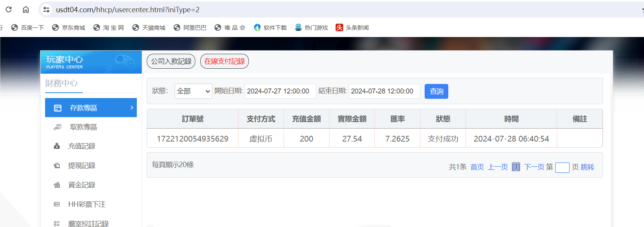The image size is (644, 227).
Task: Open the 存款專區 sidebar item
Action: click(x=91, y=108)
